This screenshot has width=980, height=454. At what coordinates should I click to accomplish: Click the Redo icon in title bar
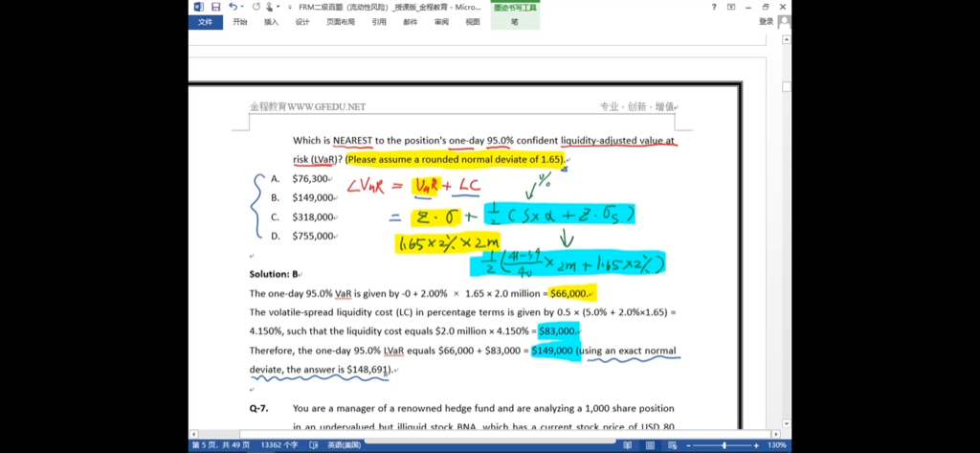click(256, 7)
